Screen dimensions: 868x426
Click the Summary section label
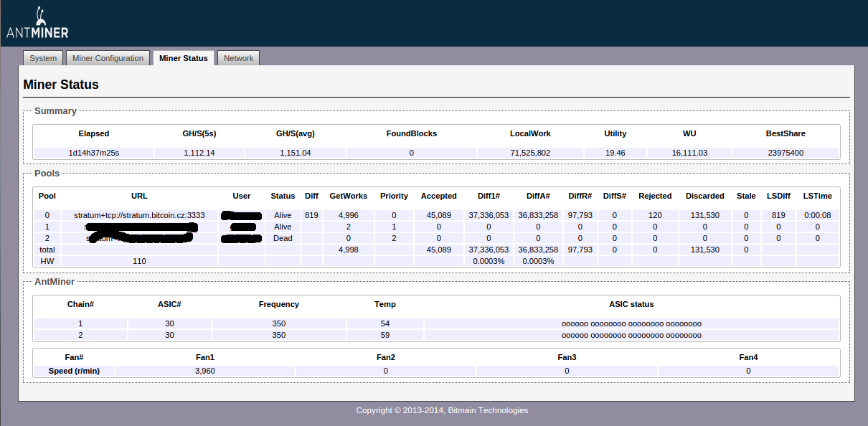(x=55, y=111)
